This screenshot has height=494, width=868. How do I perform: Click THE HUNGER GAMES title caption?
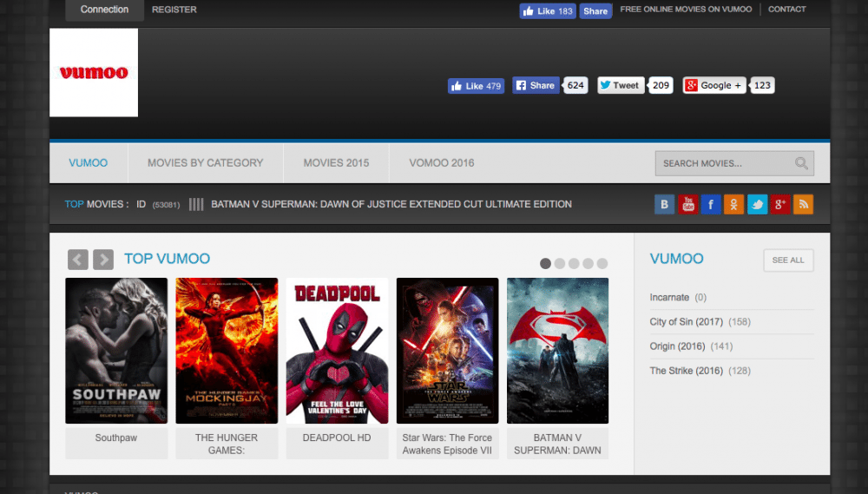point(227,444)
